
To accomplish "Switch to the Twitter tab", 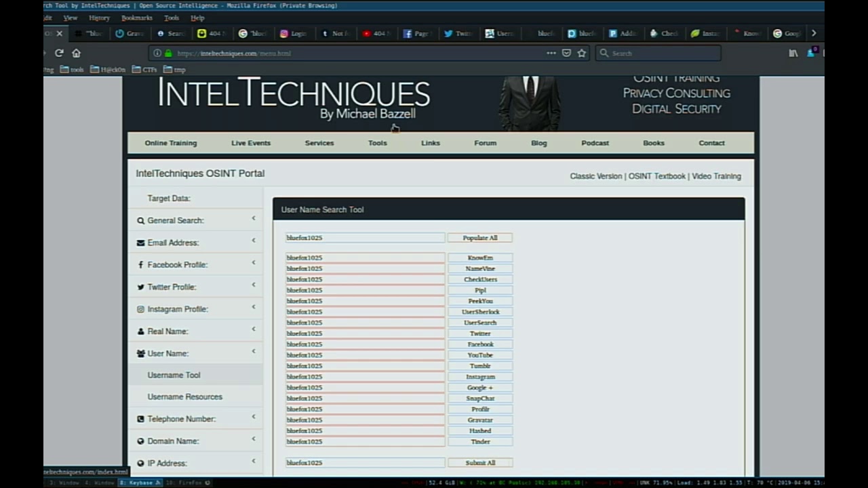I will (458, 33).
